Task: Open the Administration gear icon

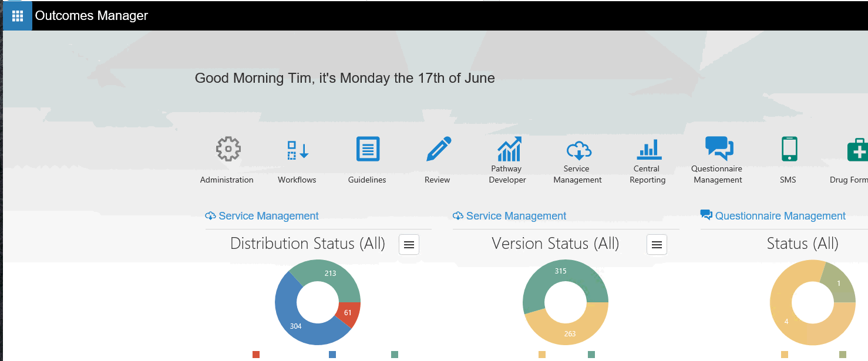Action: click(x=228, y=150)
